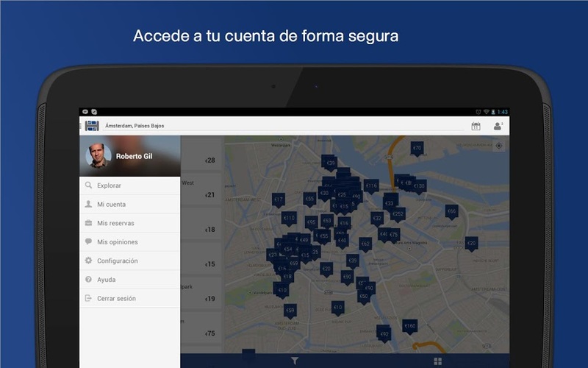Click the Mis reservas briefcase icon
Viewport: 588px width, 368px height.
pos(88,223)
